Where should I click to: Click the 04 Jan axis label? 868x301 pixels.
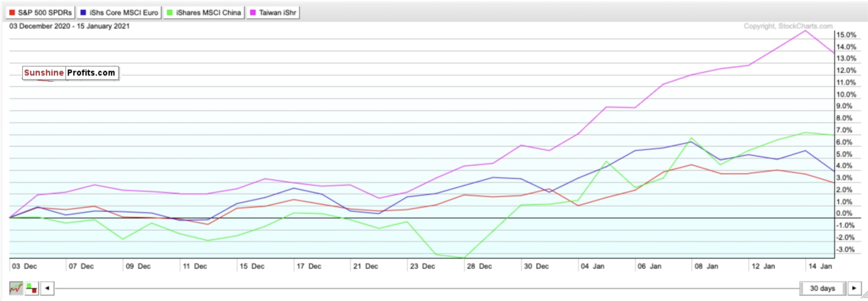(x=593, y=266)
